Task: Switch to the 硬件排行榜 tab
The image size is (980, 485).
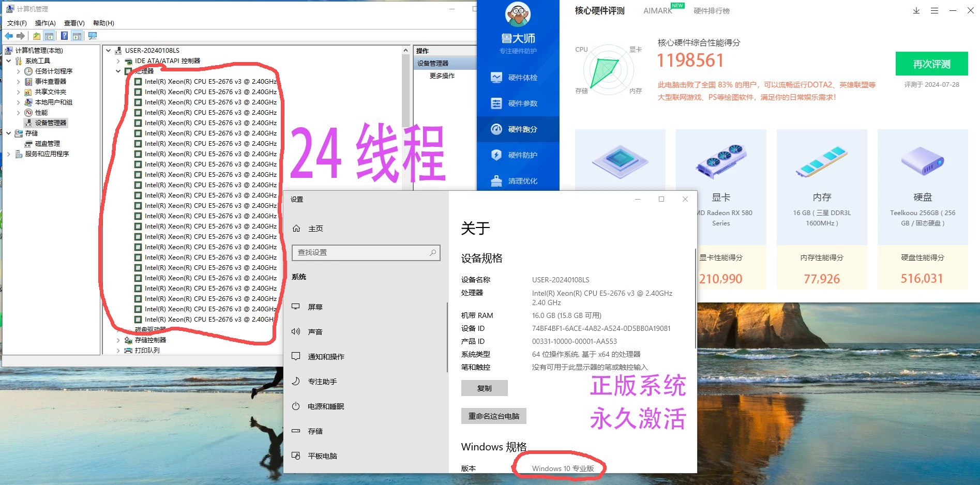Action: click(x=712, y=11)
